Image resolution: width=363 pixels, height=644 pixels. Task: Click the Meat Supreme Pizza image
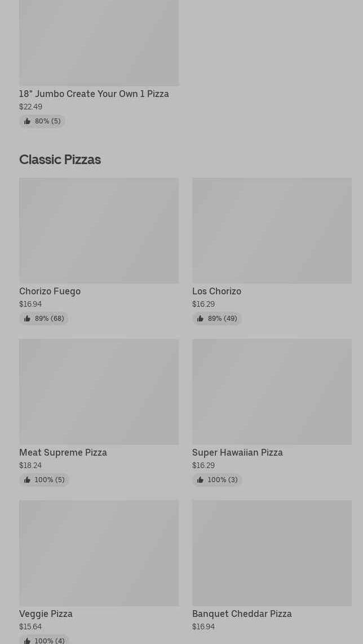[x=99, y=391]
